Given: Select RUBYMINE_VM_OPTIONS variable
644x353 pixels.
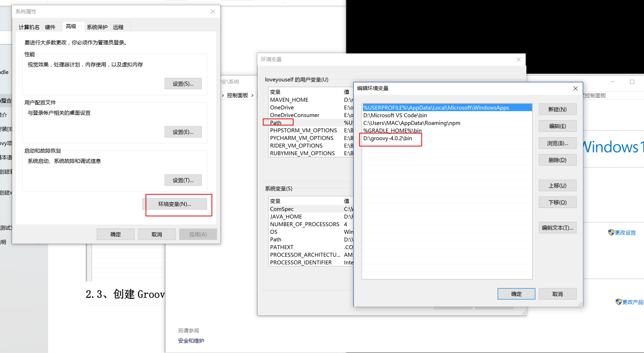Looking at the screenshot, I should tap(311, 153).
